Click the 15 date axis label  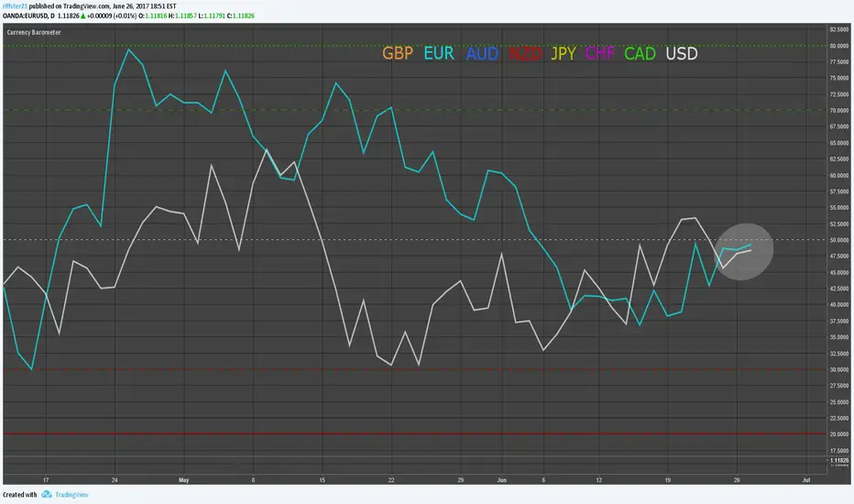tap(322, 480)
